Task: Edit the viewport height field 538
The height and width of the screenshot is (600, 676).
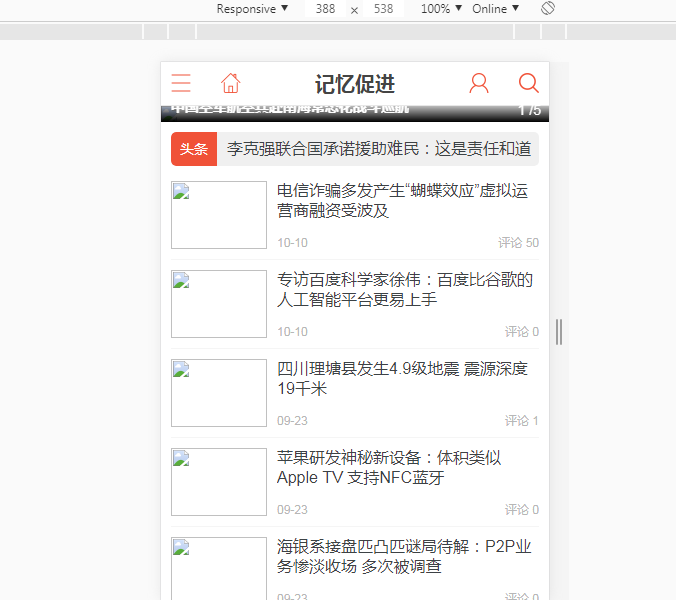Action: point(383,9)
